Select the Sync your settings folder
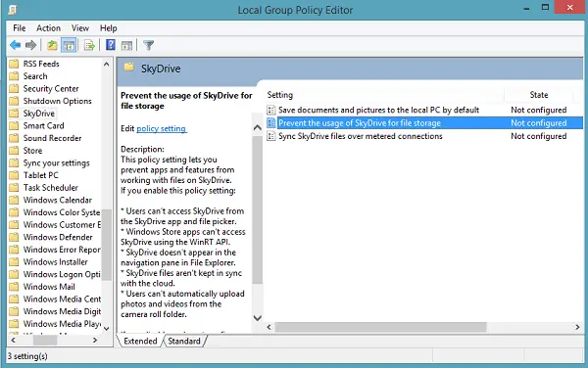 click(x=56, y=163)
